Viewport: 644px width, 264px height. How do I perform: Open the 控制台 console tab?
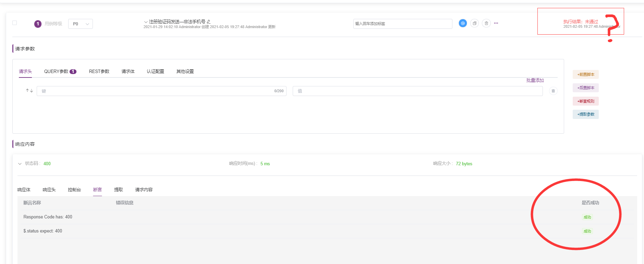(74, 190)
